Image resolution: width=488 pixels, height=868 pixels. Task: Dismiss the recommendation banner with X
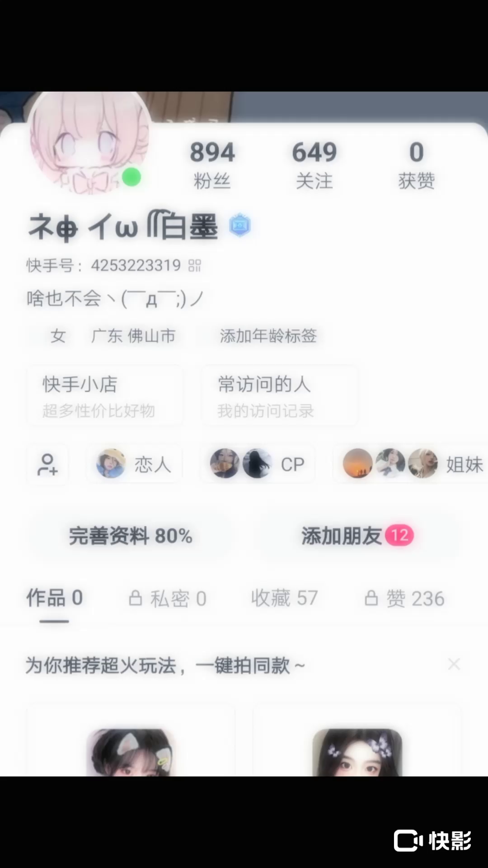pos(454,664)
